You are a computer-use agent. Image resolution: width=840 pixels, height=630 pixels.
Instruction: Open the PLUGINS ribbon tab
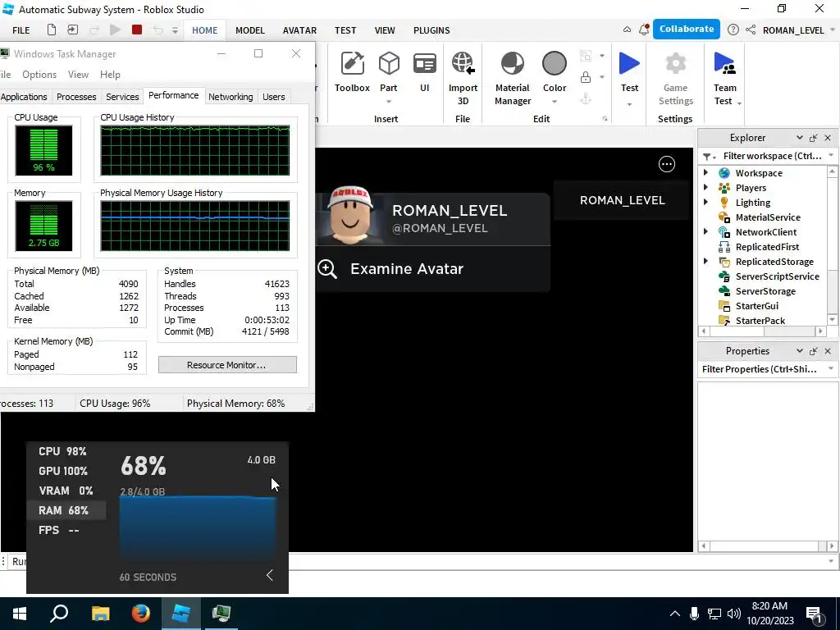pos(431,30)
